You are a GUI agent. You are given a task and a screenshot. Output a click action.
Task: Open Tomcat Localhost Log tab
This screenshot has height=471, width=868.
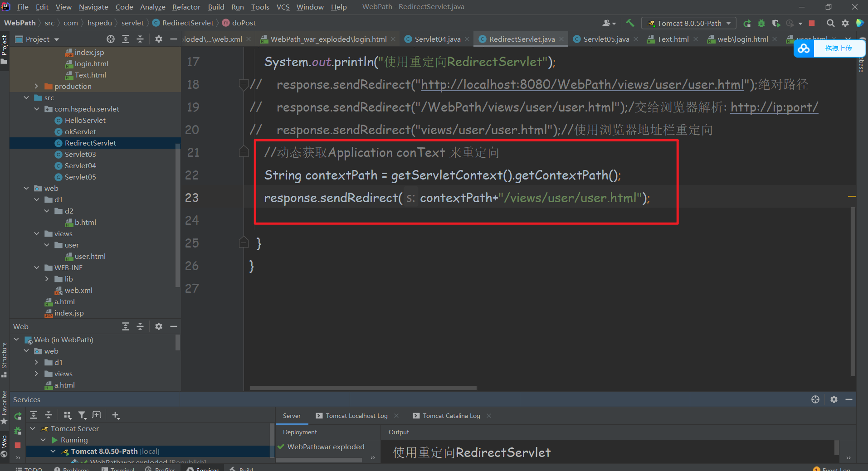click(356, 416)
